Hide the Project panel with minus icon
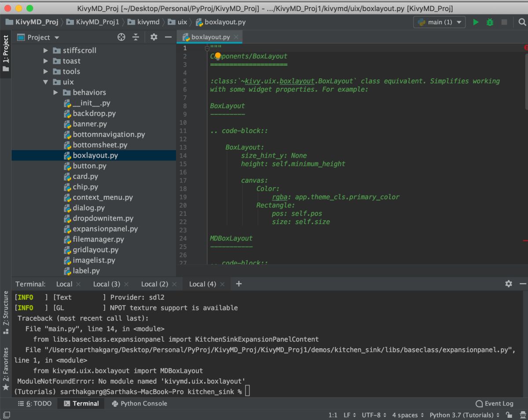 tap(168, 37)
